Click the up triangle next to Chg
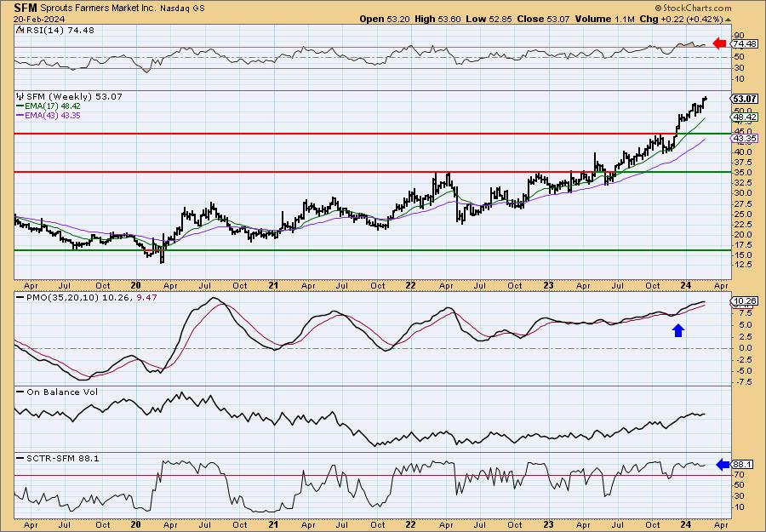The height and width of the screenshot is (532, 766). point(729,20)
